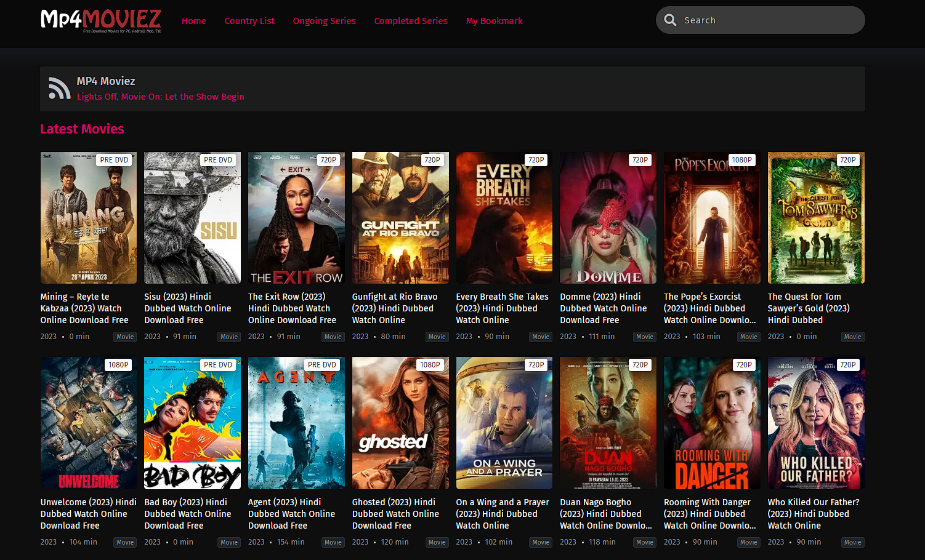Viewport: 925px width, 560px height.
Task: Click The Exit Row (2023) title link
Action: pyautogui.click(x=293, y=308)
